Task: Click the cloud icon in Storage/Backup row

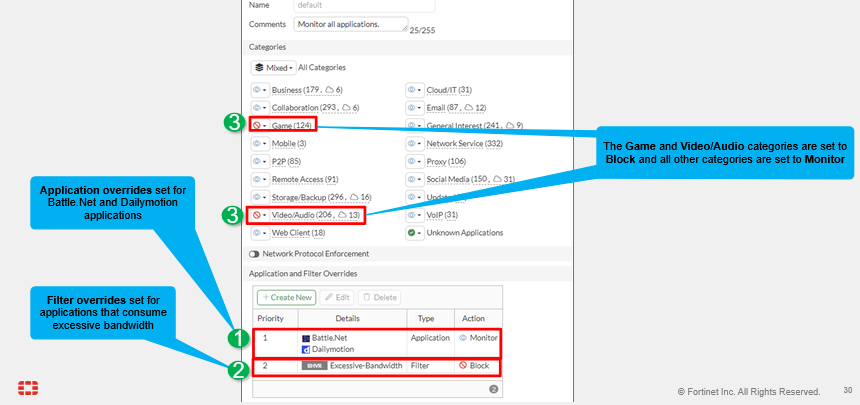Action: 354,197
